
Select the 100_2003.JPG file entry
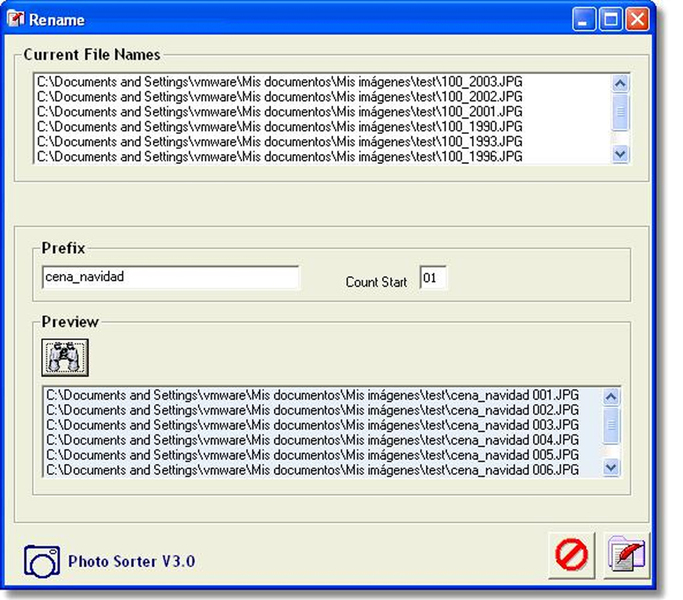[280, 82]
